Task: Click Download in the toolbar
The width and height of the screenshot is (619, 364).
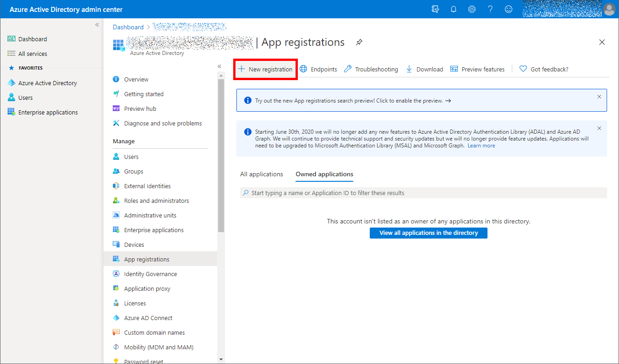Action: point(425,69)
